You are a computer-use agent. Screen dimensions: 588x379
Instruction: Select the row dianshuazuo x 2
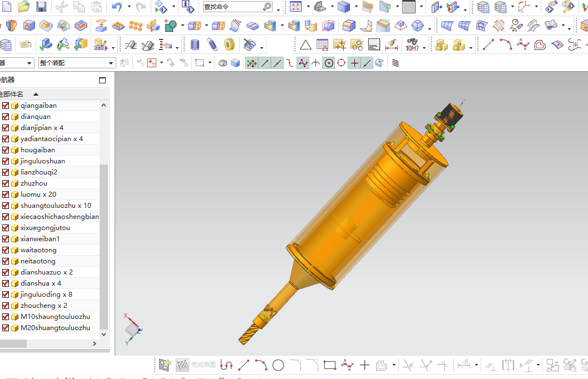tap(50, 272)
